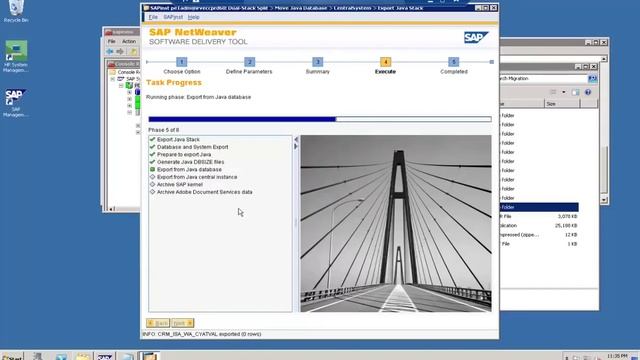The image size is (640, 360).
Task: Collapse phase list with left splitter arrow
Action: point(296,140)
